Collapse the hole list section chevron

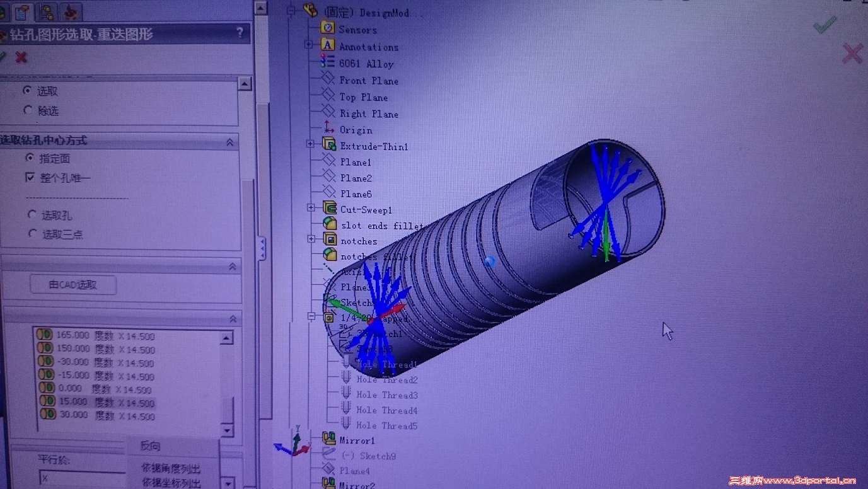coord(233,319)
